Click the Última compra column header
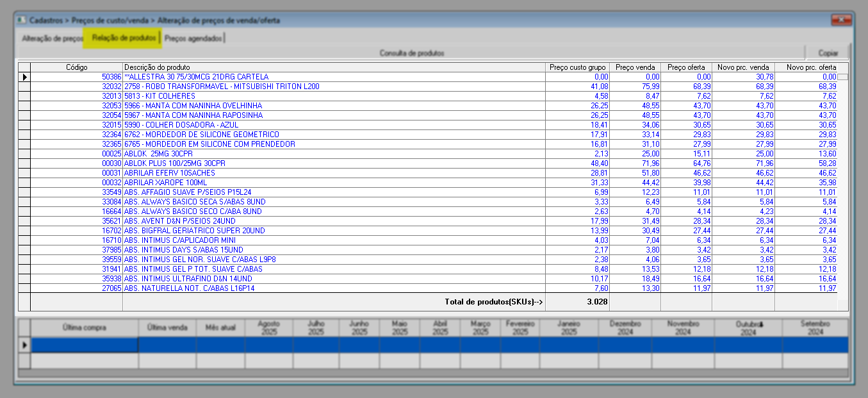The image size is (868, 398). (85, 328)
